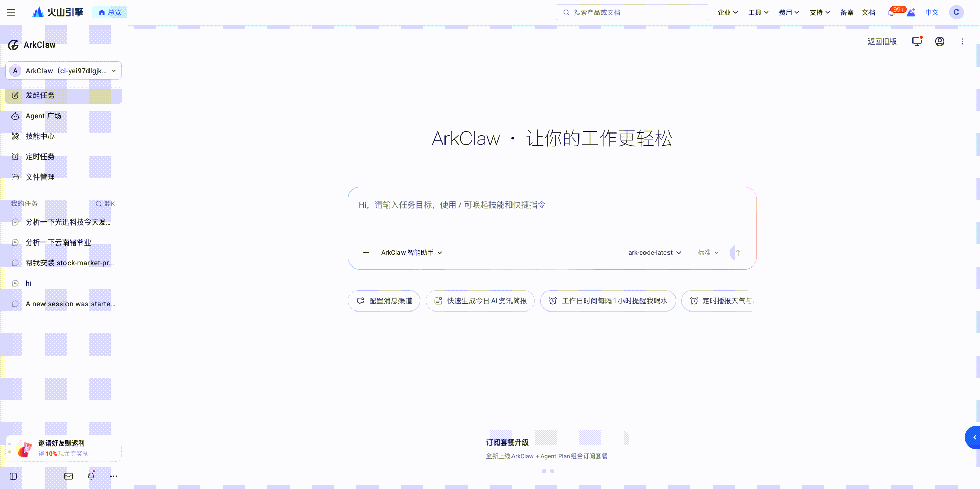This screenshot has height=489, width=980.
Task: Choose 定时播报天气 suggestion chip
Action: pos(719,301)
